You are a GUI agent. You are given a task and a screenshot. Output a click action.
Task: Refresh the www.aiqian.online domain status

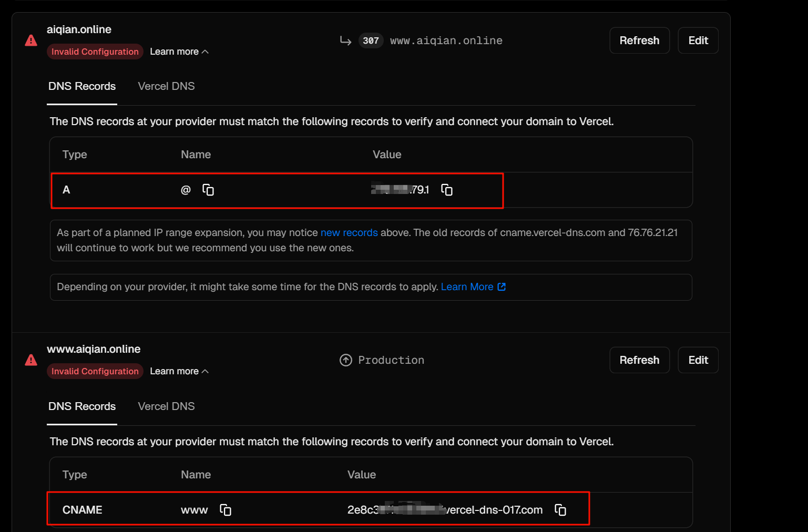click(639, 360)
